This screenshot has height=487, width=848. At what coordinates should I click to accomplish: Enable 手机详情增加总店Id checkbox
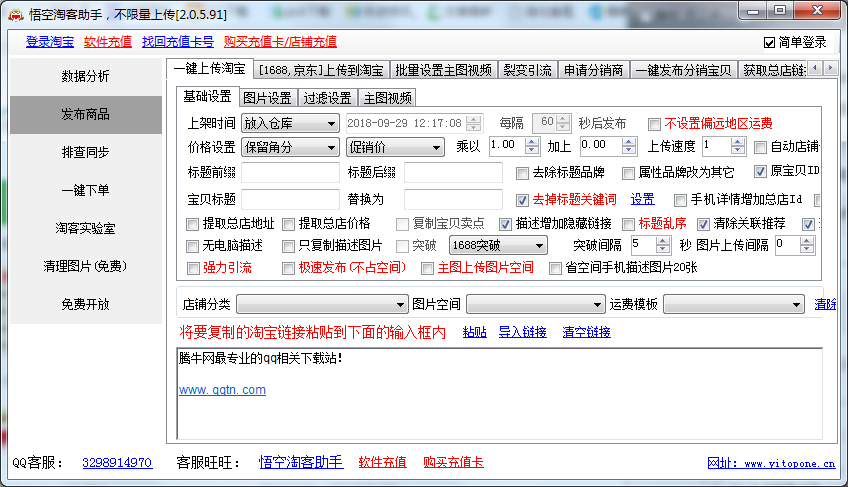click(680, 200)
